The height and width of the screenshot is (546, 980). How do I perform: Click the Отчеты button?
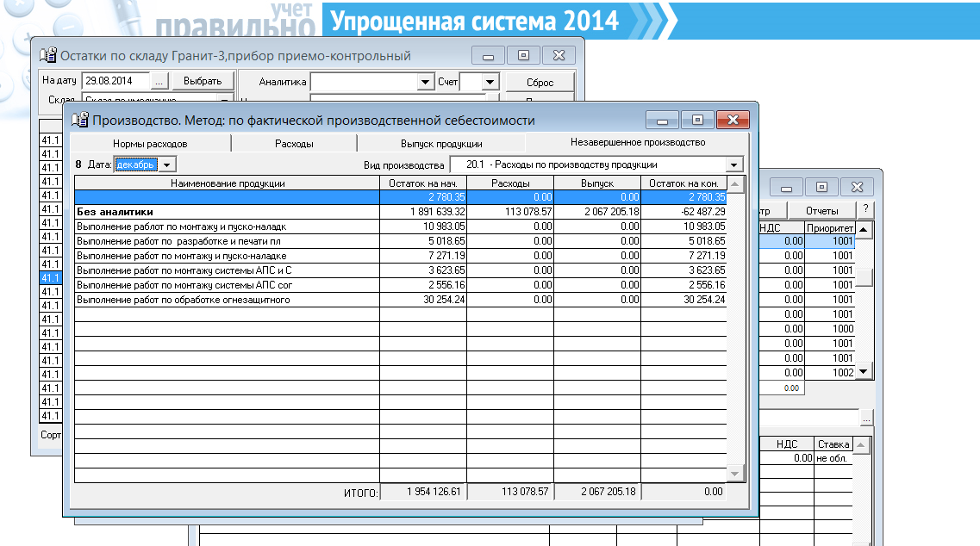[821, 211]
